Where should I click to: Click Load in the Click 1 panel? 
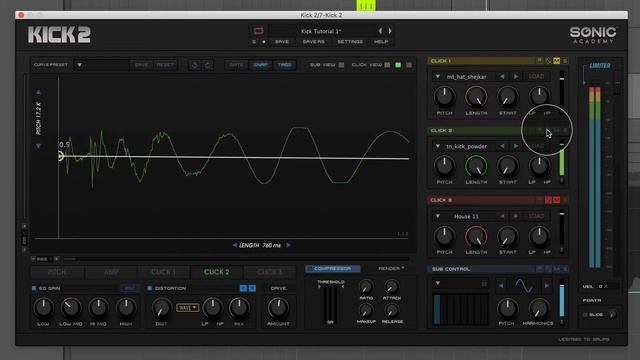click(536, 76)
